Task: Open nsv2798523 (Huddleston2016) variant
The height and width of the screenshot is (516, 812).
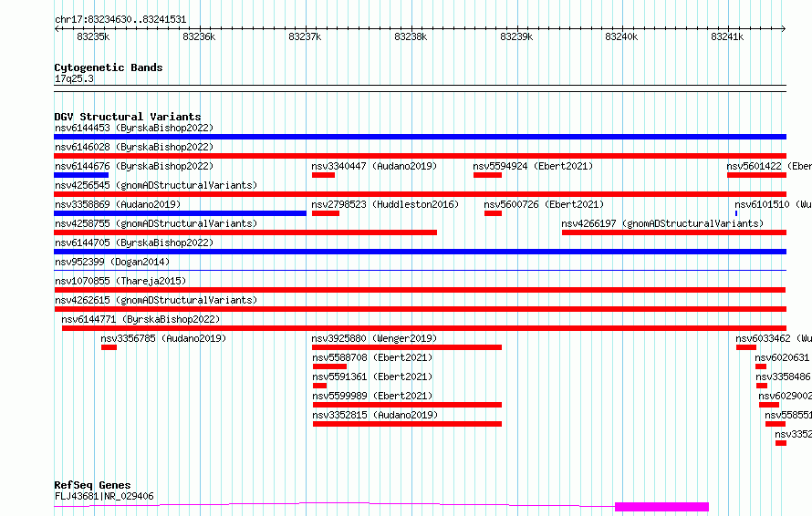Action: (x=385, y=204)
